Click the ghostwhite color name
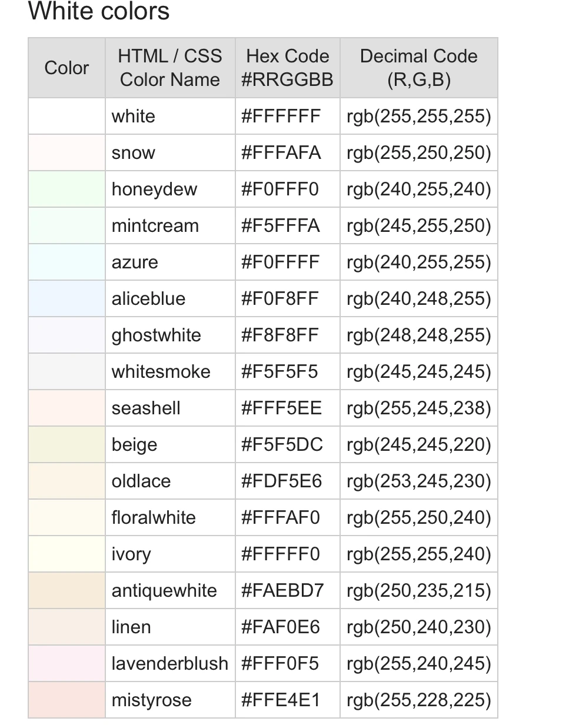Viewport: 579px width, 728px height. (x=156, y=335)
